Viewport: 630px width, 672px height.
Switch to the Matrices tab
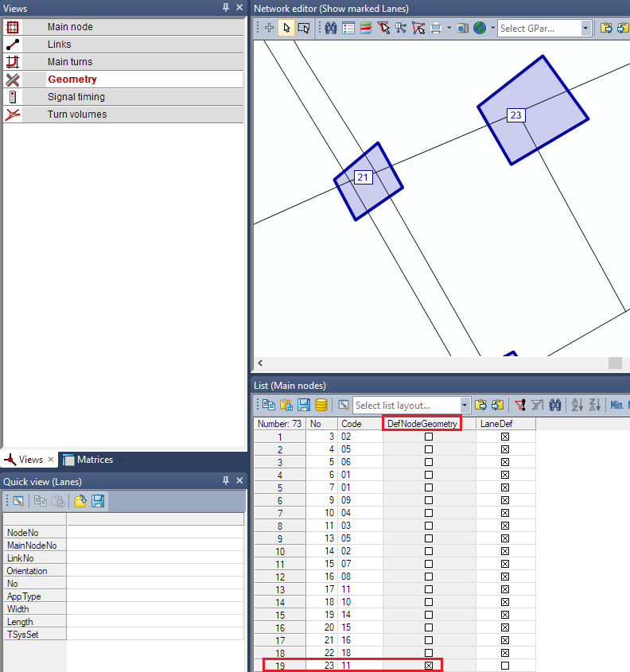pos(88,460)
